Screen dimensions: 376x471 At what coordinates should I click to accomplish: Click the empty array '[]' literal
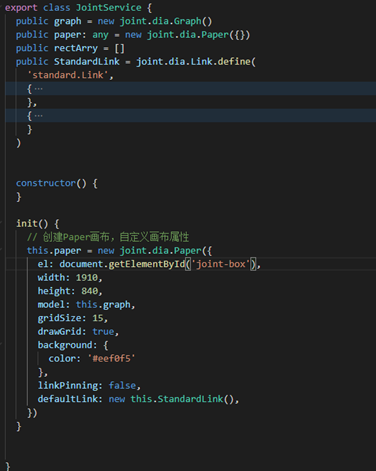119,48
